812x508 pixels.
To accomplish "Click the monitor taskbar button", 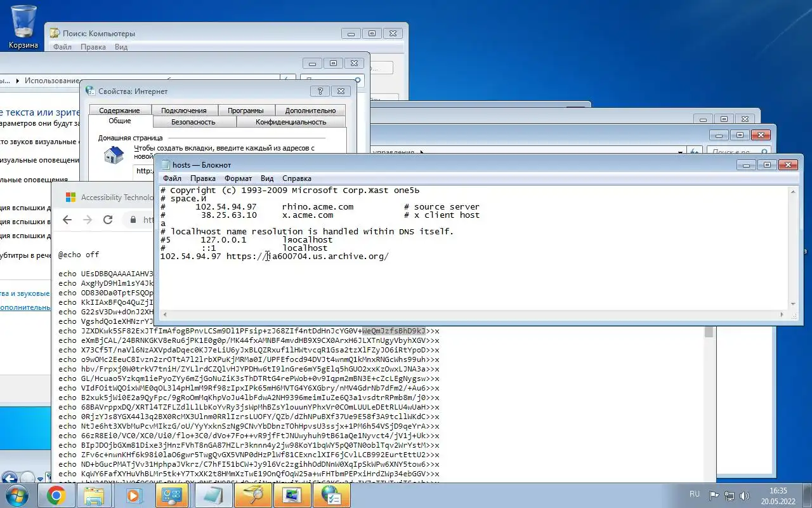I will pos(291,495).
